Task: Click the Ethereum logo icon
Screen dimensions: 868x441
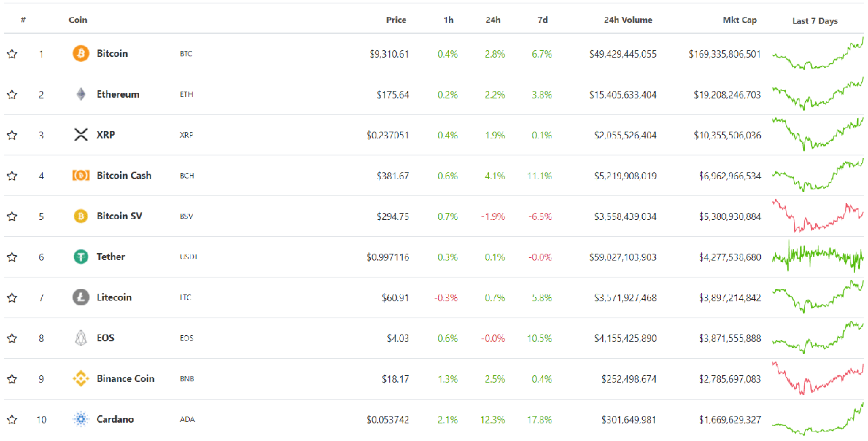Action: 81,94
